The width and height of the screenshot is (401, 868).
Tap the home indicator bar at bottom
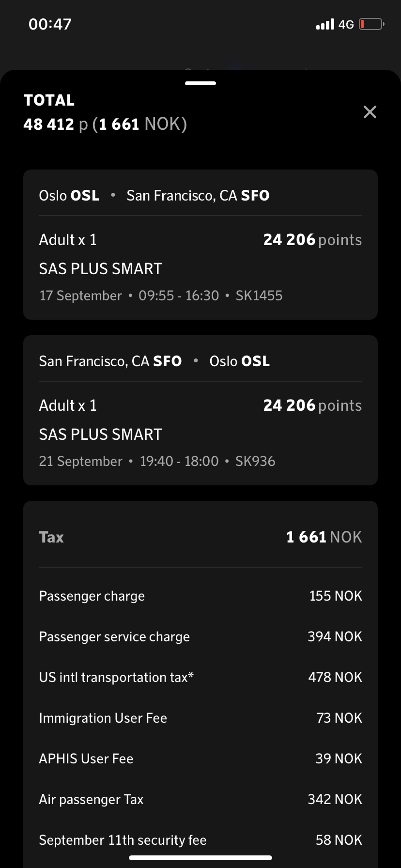coord(200,858)
